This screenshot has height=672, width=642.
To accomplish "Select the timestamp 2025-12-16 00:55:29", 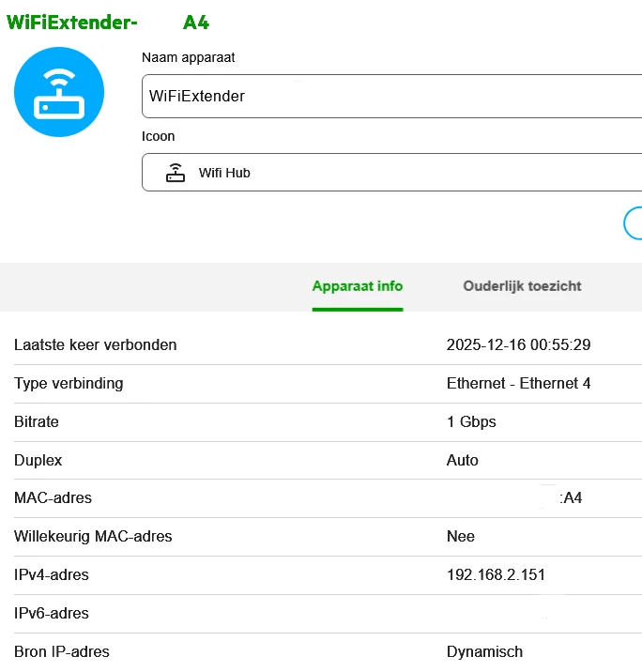I will tap(518, 344).
